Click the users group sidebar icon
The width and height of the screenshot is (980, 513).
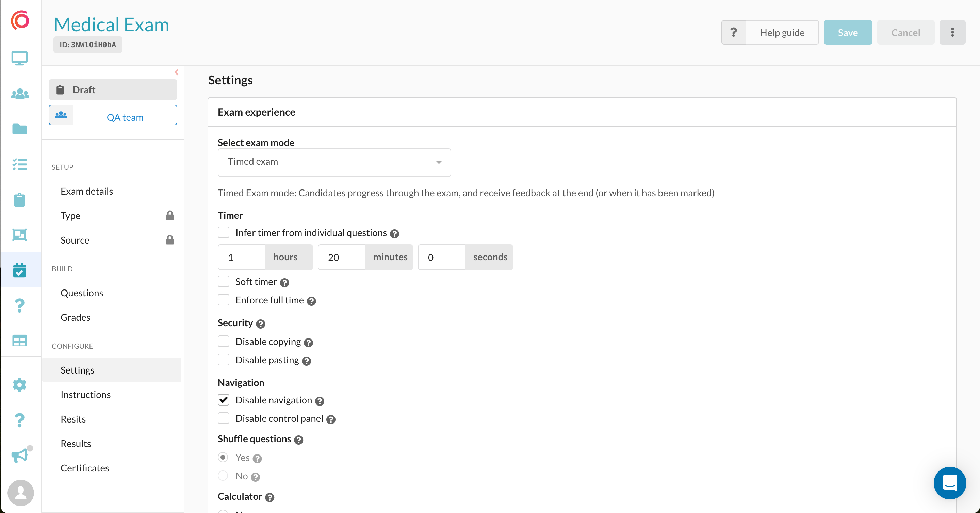click(19, 94)
